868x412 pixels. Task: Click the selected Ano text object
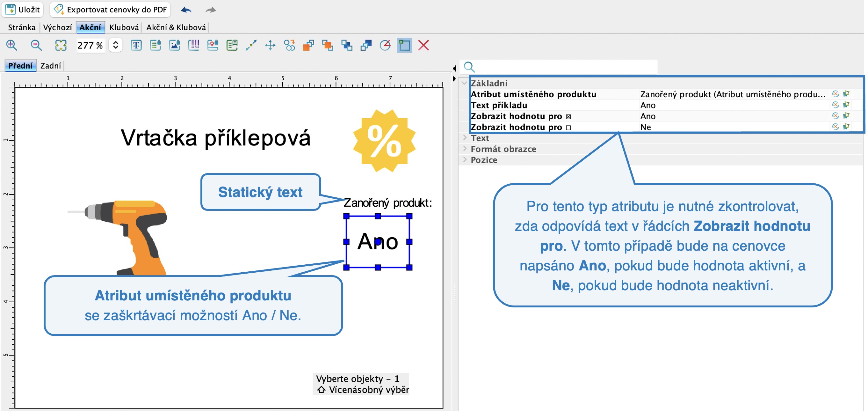pos(378,242)
